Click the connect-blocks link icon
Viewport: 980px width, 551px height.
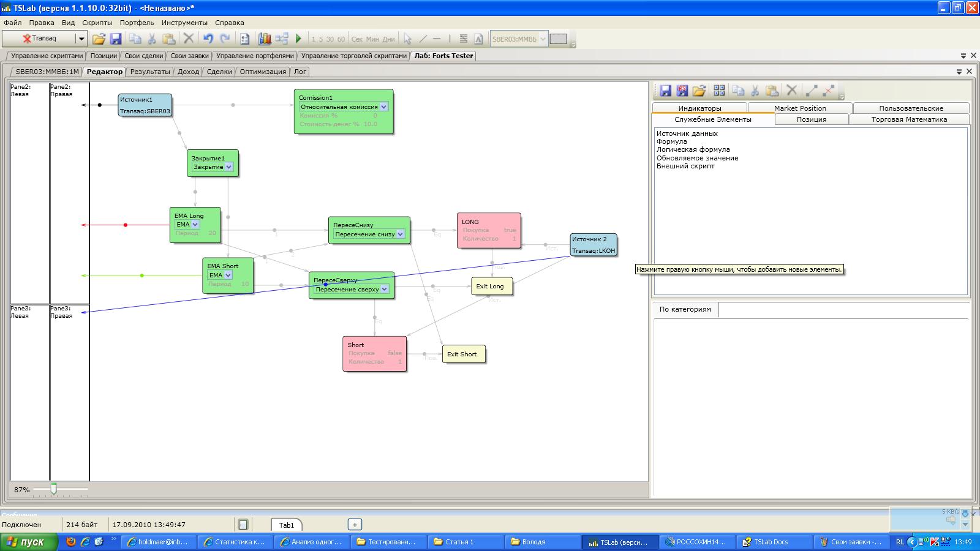812,91
